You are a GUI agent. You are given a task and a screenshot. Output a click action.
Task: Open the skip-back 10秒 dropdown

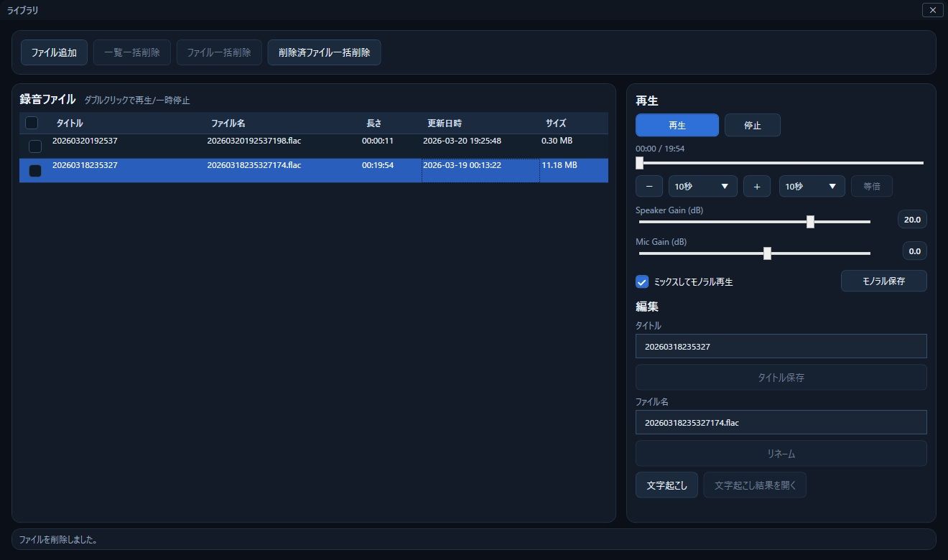tap(702, 187)
